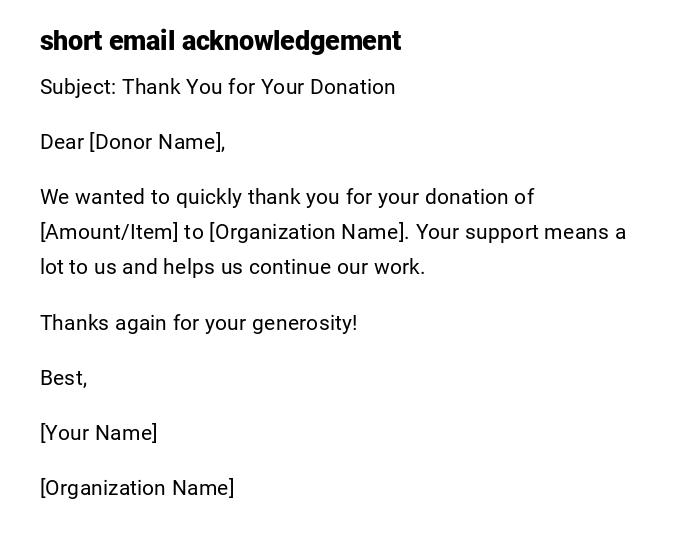Click "We wanted" at paragraph start

[79, 197]
